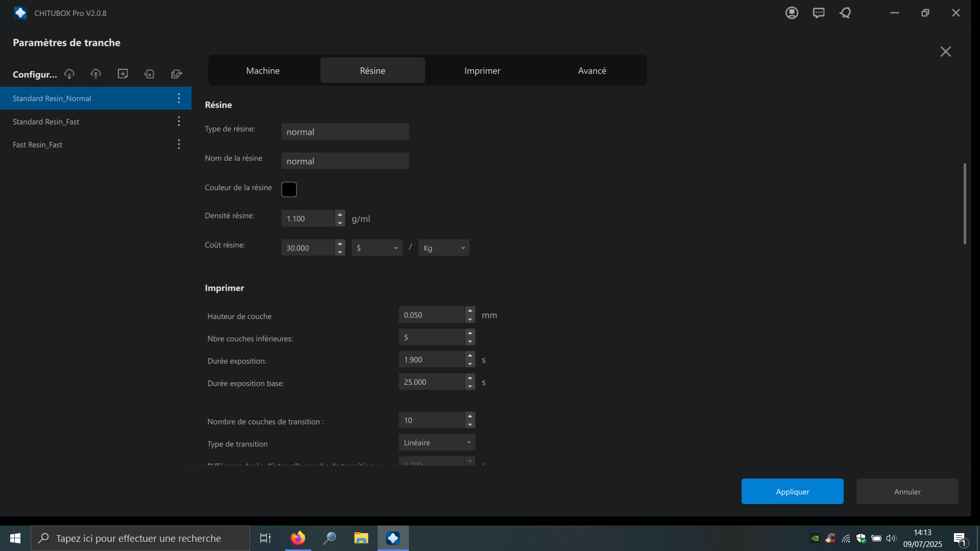Screen dimensions: 980x551
Task: Increase Coût résine with up arrow
Action: tap(340, 243)
